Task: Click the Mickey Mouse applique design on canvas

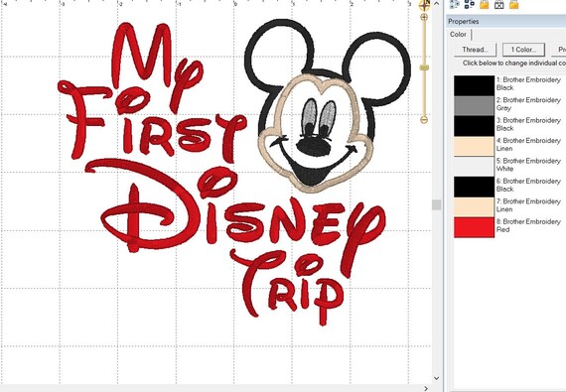Action: point(327,105)
